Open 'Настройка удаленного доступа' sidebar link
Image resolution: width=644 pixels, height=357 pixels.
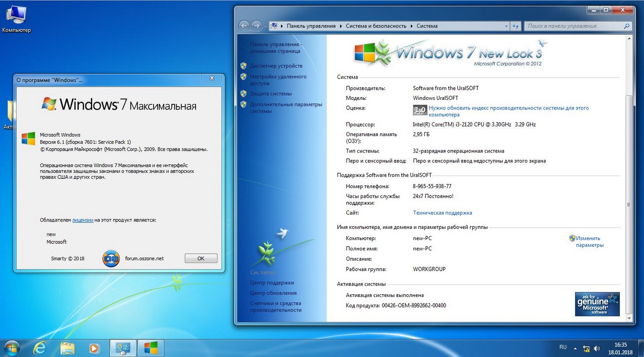coord(278,80)
